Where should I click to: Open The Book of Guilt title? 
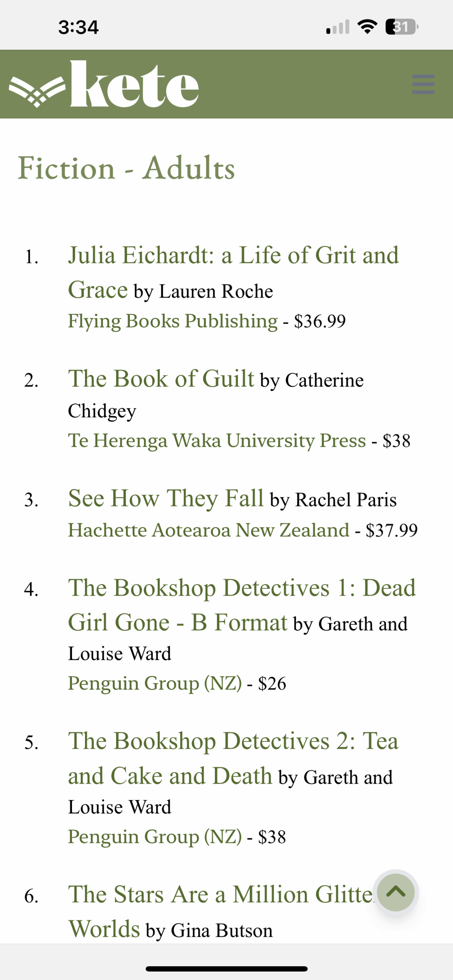(161, 379)
